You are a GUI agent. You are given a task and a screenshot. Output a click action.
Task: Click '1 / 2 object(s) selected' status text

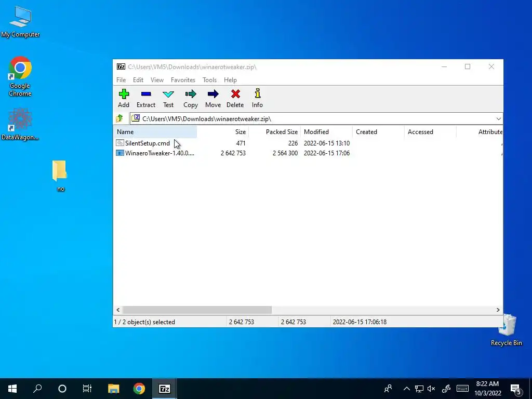click(x=144, y=322)
